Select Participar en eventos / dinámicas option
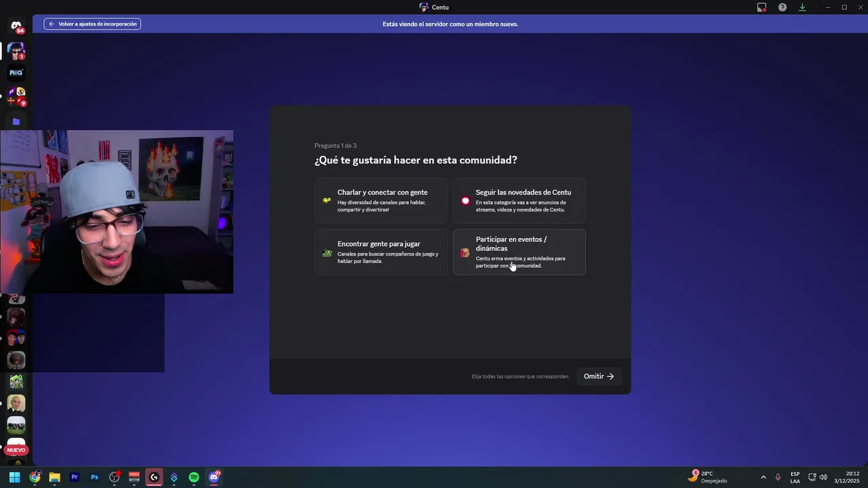Screen dimensions: 868x488 click(x=519, y=252)
